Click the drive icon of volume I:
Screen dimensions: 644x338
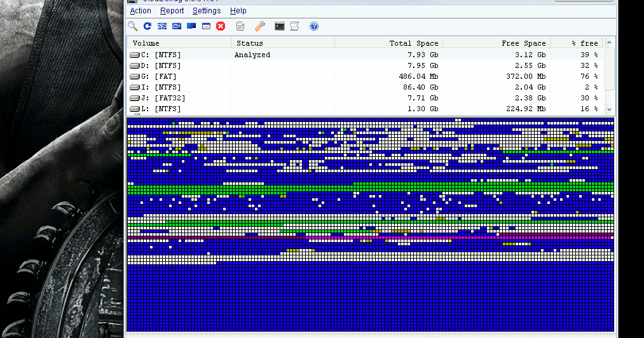(x=135, y=87)
